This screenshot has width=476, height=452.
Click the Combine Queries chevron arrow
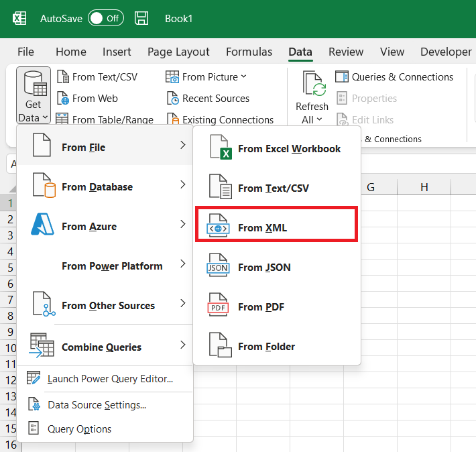[182, 345]
